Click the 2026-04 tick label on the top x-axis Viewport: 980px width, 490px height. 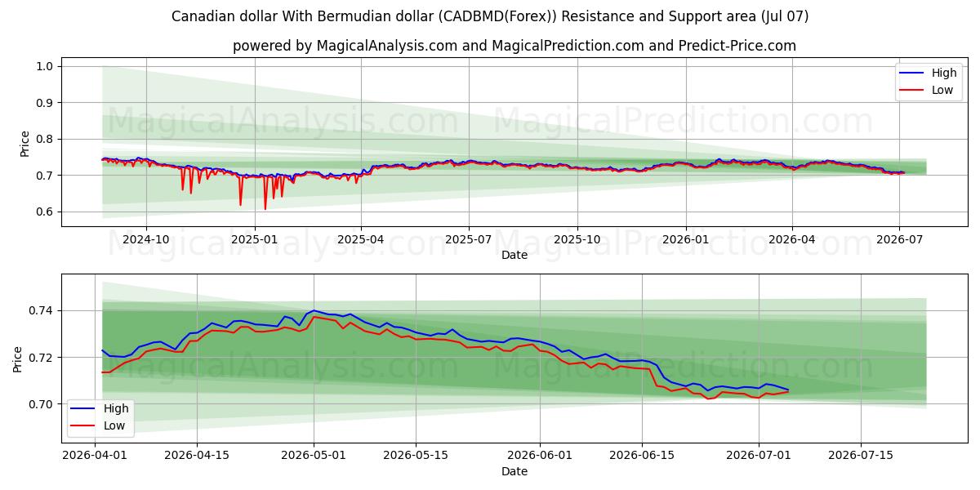click(x=792, y=240)
